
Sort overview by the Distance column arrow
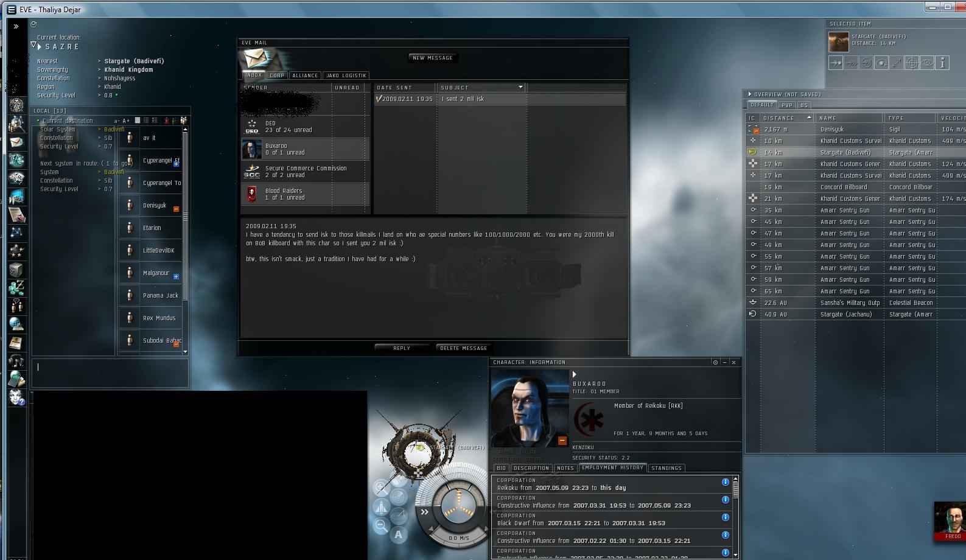click(x=809, y=117)
